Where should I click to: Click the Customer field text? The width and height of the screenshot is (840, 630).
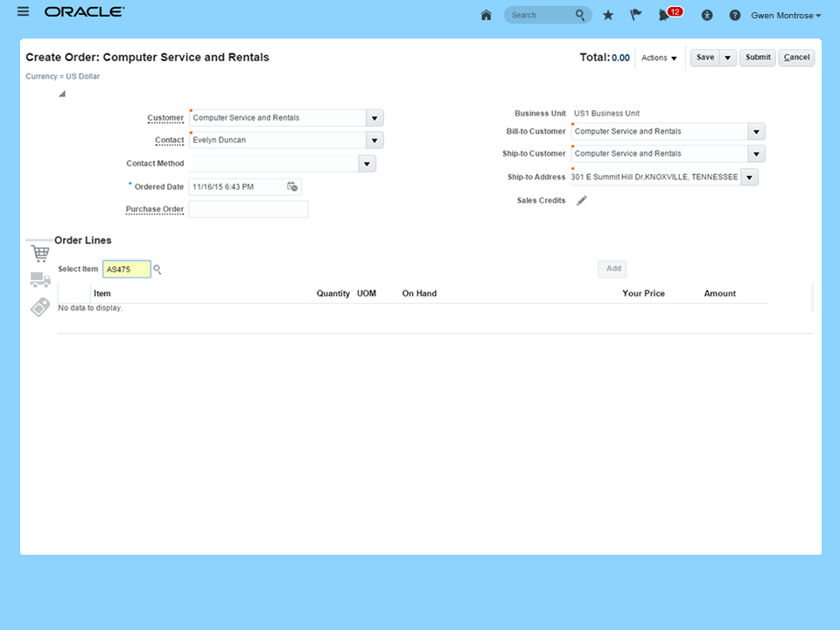[x=277, y=118]
